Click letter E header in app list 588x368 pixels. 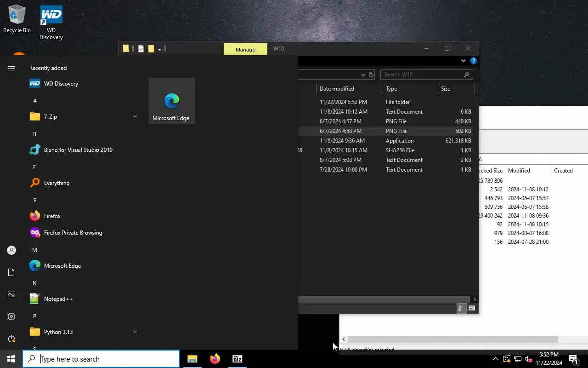[x=34, y=167]
